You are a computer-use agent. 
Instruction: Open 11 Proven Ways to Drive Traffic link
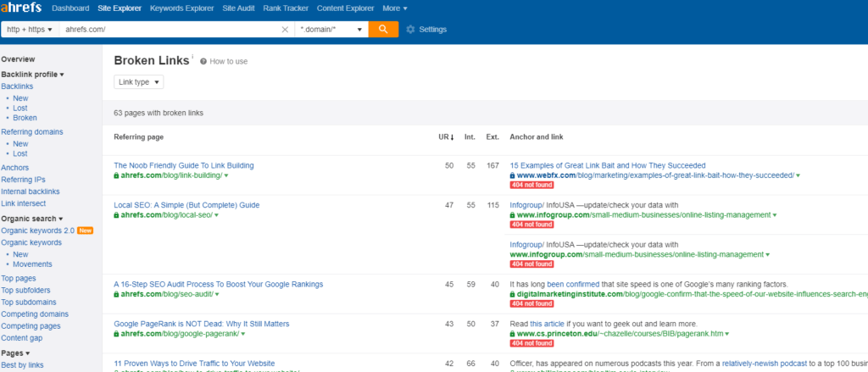click(194, 364)
